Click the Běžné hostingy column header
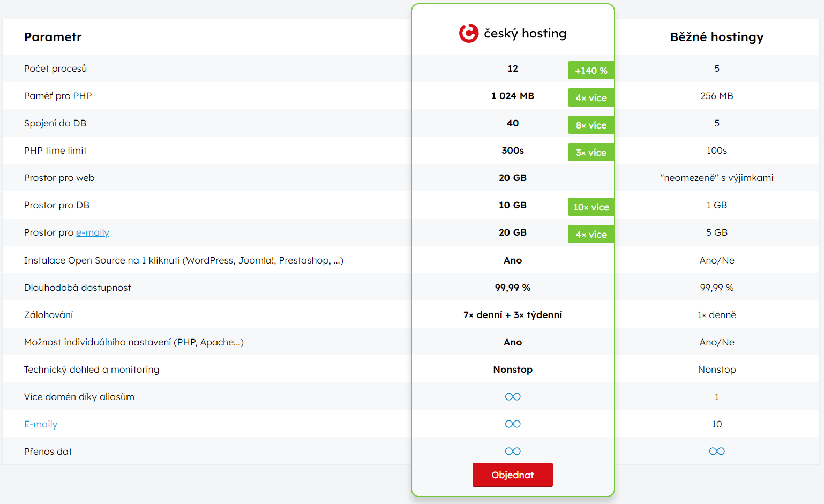The image size is (824, 504). tap(717, 37)
